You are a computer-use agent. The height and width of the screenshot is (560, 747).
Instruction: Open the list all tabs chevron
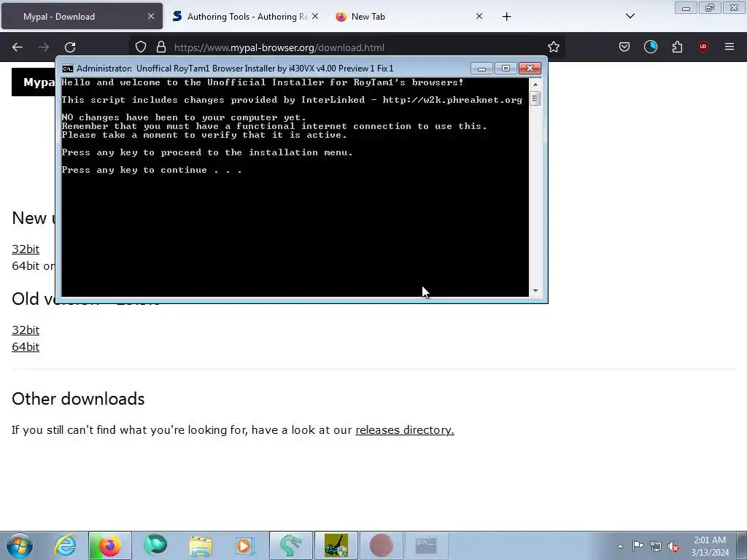click(x=630, y=16)
